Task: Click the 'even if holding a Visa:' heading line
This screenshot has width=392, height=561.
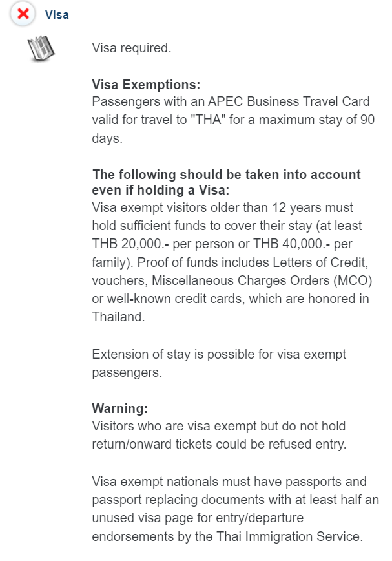Action: click(x=160, y=190)
